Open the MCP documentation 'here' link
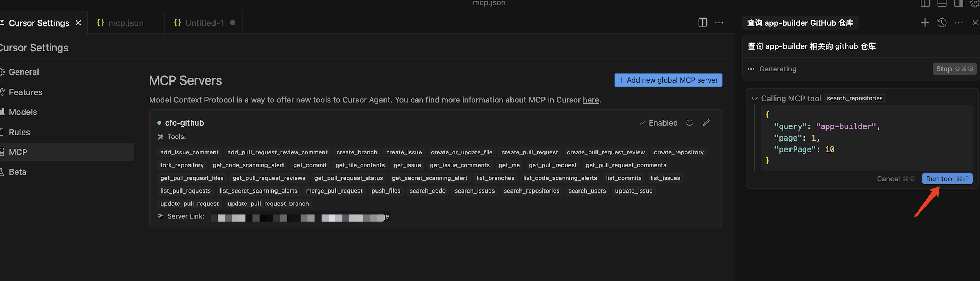This screenshot has height=281, width=980. (590, 100)
